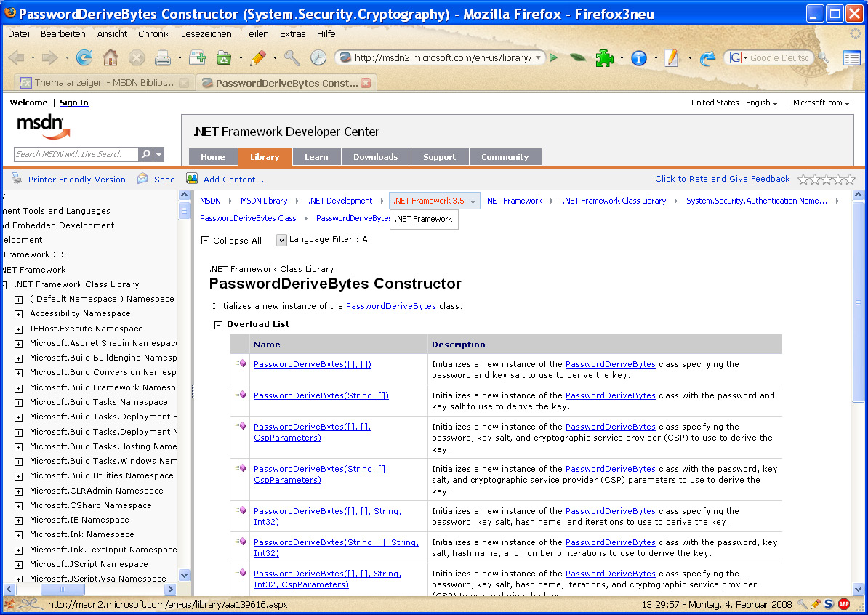This screenshot has width=868, height=615.
Task: Click the ABP Adblock icon in status bar
Action: point(844,604)
